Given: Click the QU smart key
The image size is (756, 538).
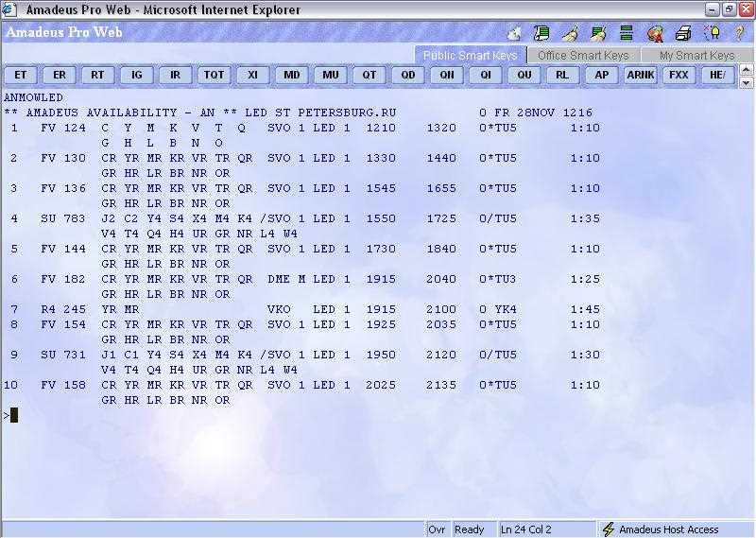Looking at the screenshot, I should click(x=524, y=75).
